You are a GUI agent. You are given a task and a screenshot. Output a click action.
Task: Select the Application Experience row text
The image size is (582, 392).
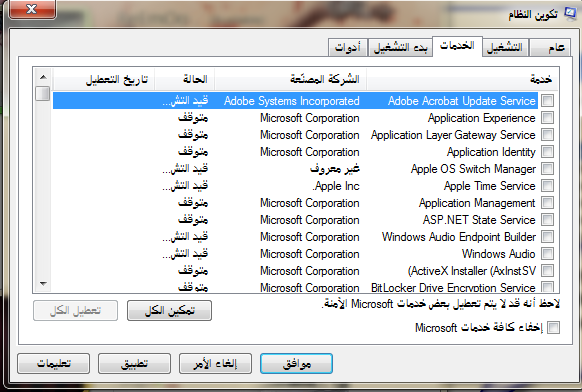click(481, 118)
